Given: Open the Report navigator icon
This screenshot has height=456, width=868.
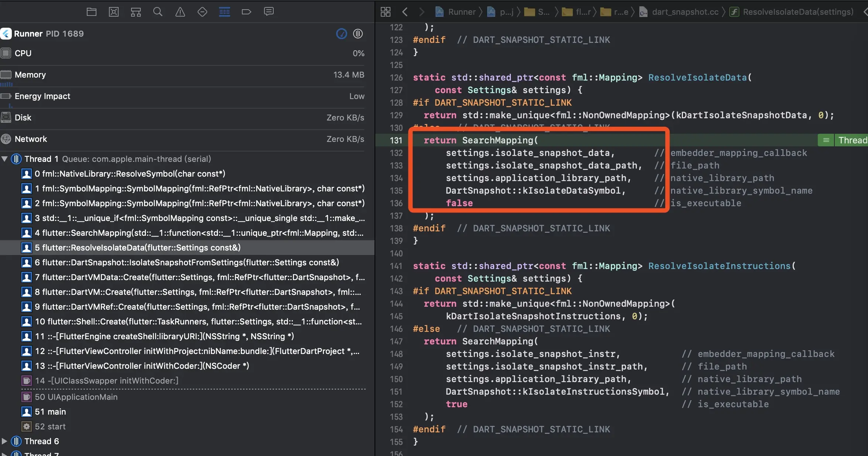Looking at the screenshot, I should click(x=269, y=12).
